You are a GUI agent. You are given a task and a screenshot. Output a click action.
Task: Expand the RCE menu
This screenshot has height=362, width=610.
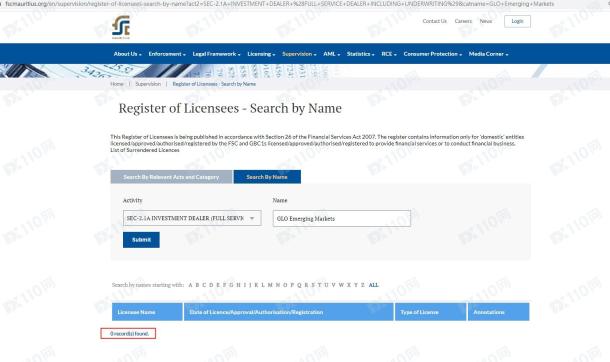[389, 54]
